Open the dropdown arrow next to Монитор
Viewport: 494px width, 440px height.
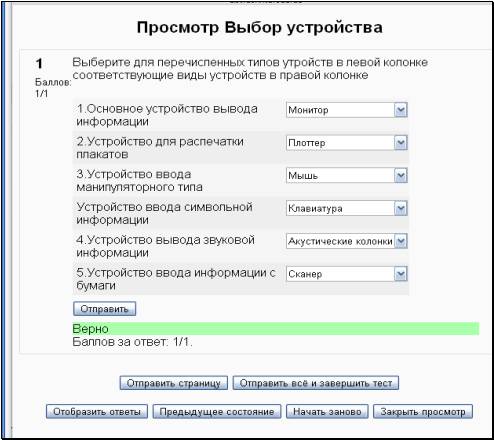[401, 110]
